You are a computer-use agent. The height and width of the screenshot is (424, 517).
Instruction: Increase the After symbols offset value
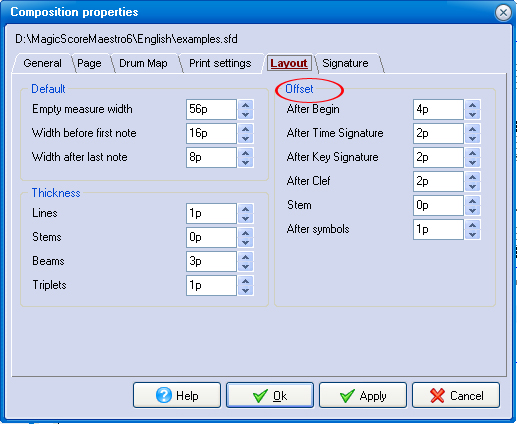473,225
